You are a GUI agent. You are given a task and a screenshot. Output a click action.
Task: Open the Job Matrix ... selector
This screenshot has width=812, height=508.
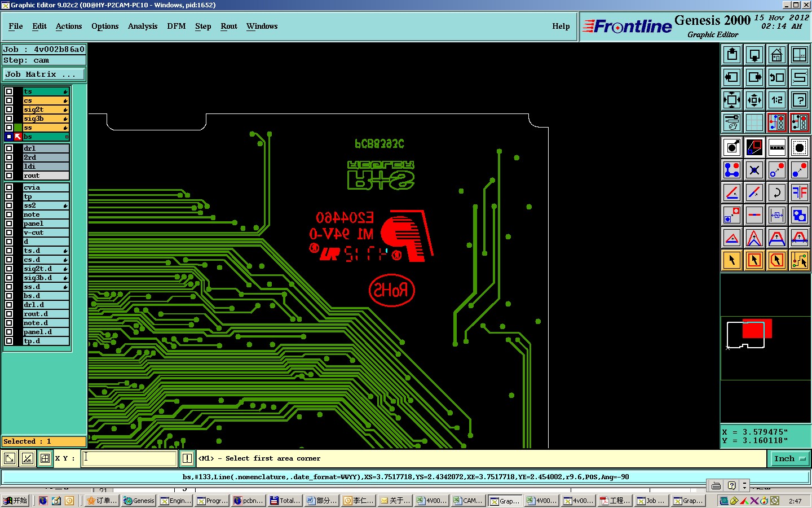coord(44,74)
